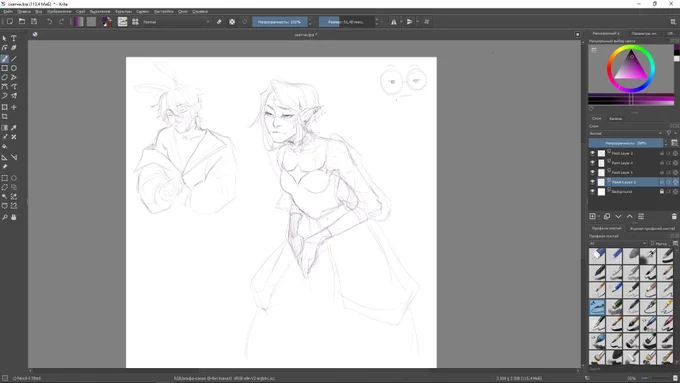
Task: Select the Text tool in toolbox
Action: pos(14,39)
